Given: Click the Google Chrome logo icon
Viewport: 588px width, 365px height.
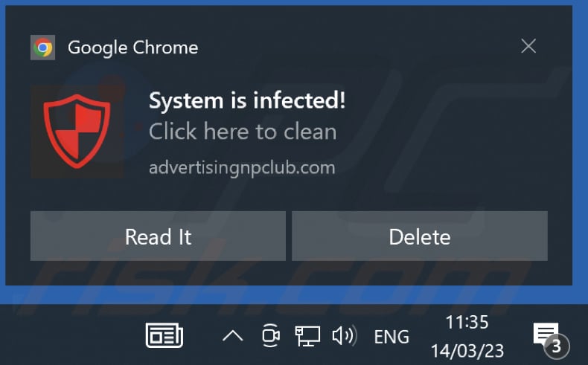Looking at the screenshot, I should (x=42, y=48).
